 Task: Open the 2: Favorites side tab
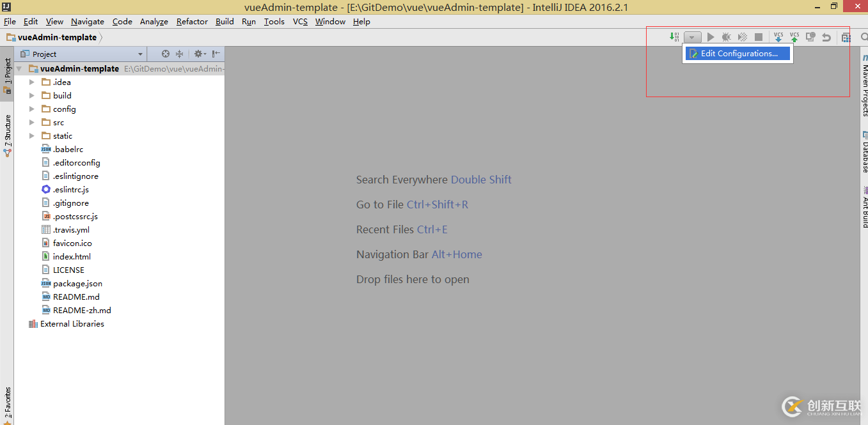pos(7,405)
